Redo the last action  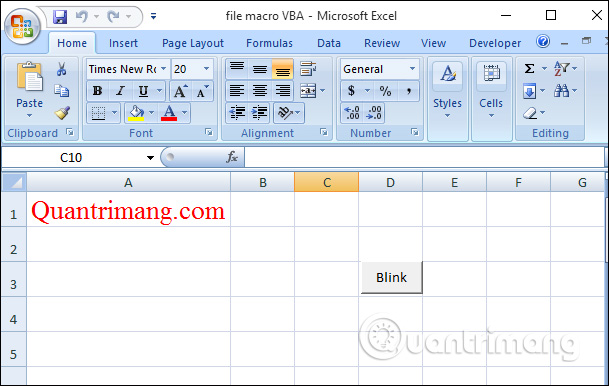pyautogui.click(x=113, y=17)
